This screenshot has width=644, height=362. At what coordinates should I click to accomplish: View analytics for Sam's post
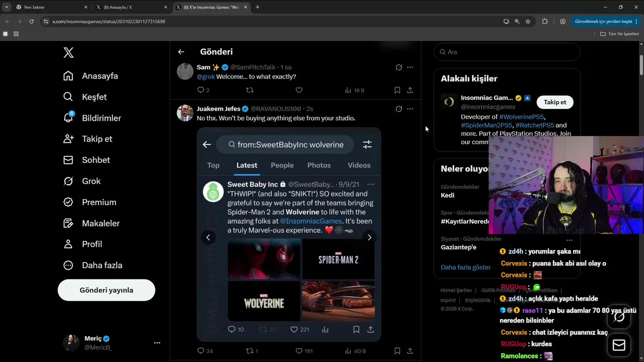(354, 90)
